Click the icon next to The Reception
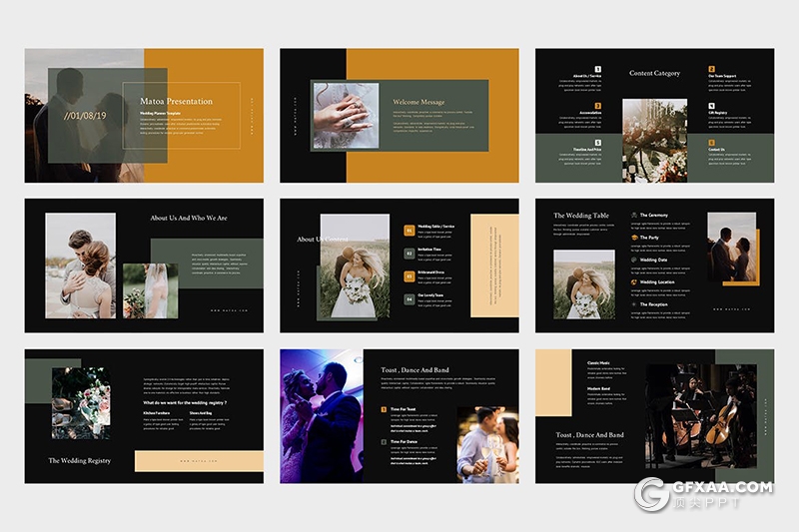This screenshot has height=532, width=799. pyautogui.click(x=633, y=304)
